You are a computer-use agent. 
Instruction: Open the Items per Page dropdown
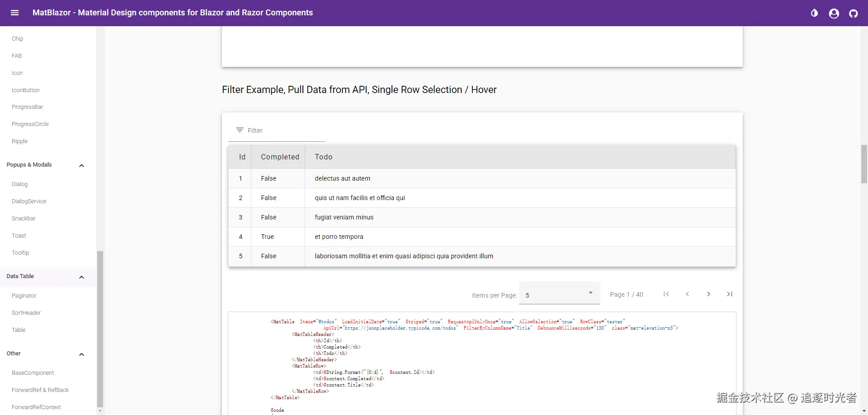click(x=559, y=294)
